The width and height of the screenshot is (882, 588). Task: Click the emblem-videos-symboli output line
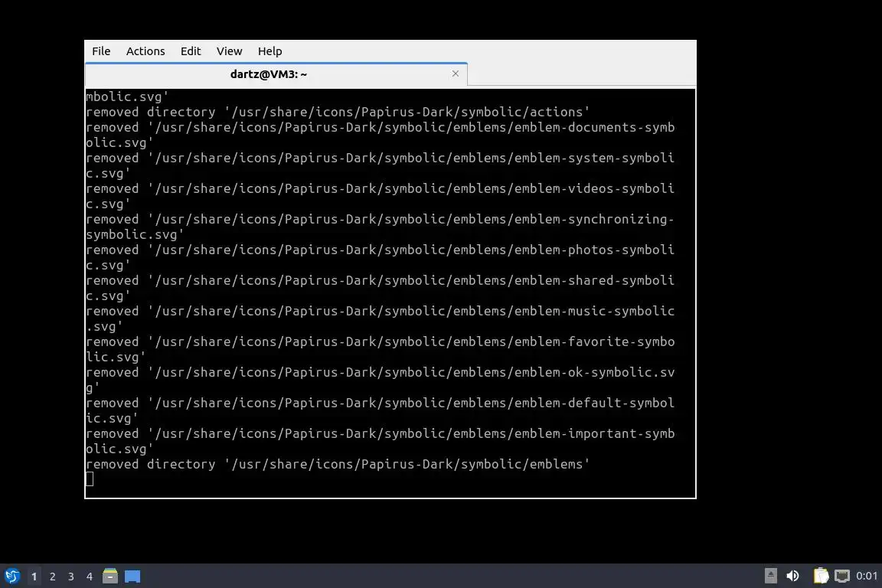381,188
